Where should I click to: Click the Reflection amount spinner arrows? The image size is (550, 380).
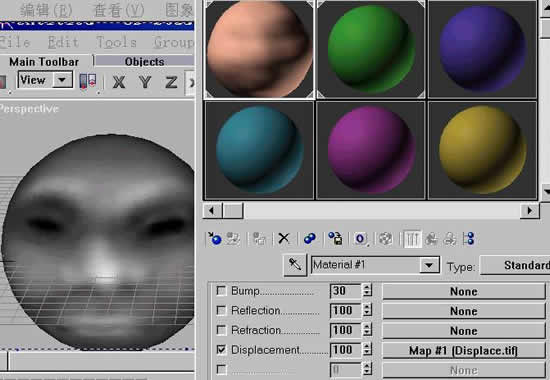(367, 310)
